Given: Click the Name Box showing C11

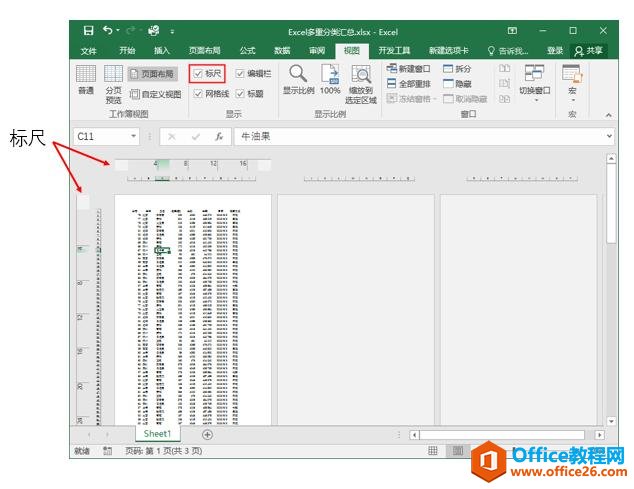Looking at the screenshot, I should [101, 137].
